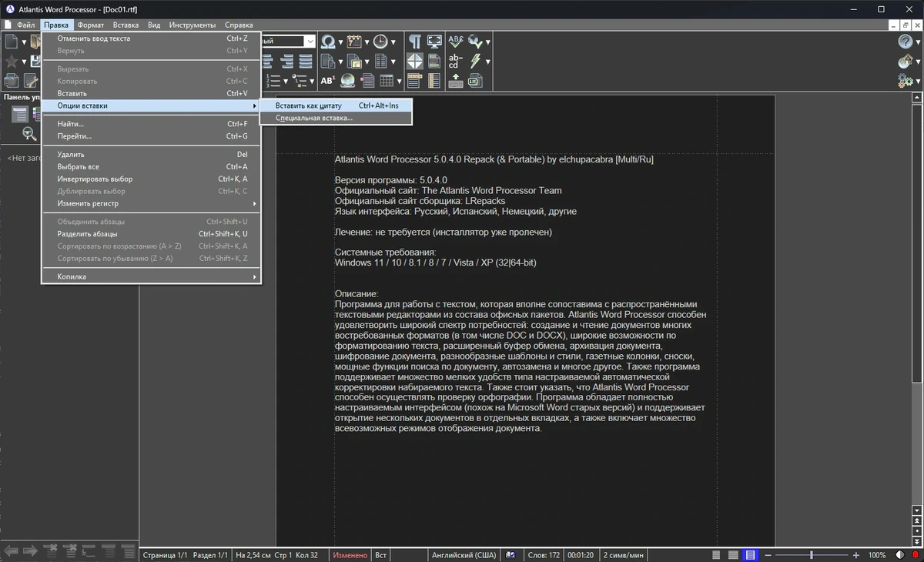The width and height of the screenshot is (924, 562).
Task: Click the zoom in plus button
Action: (x=855, y=555)
